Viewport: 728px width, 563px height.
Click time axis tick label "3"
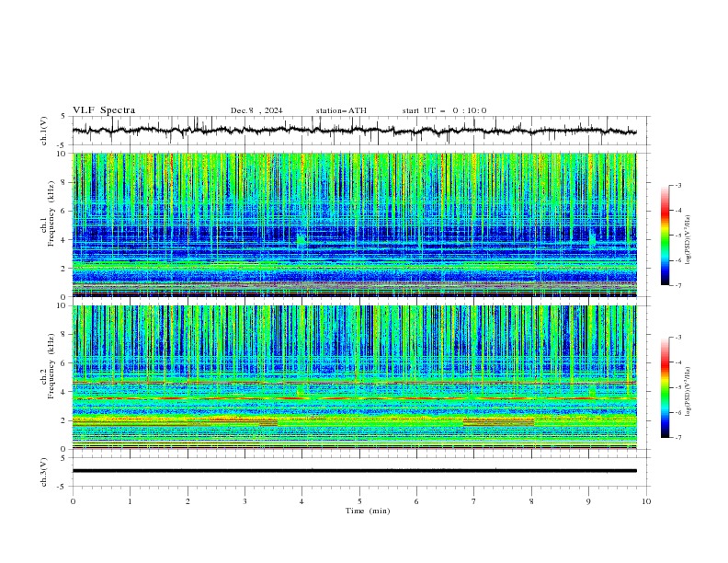tap(245, 501)
